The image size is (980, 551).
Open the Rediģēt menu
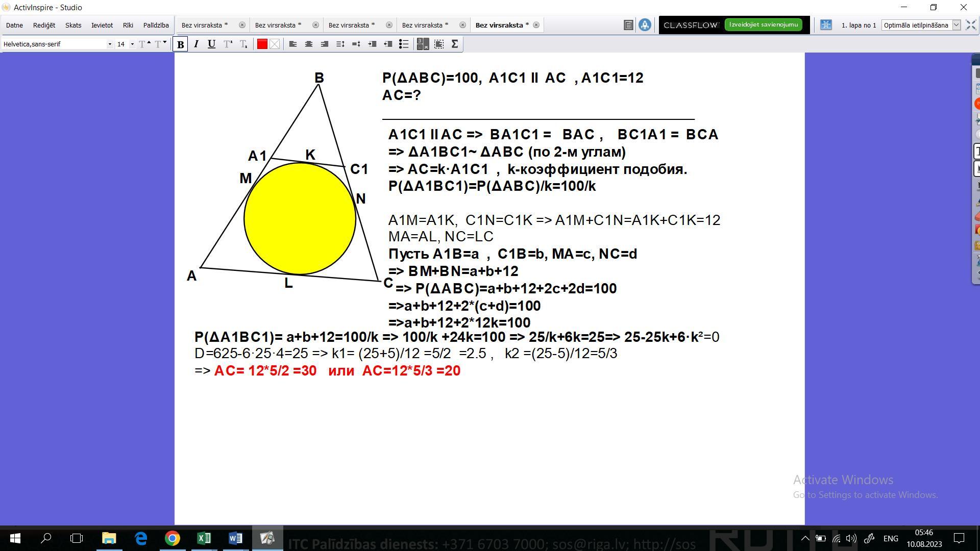tap(44, 25)
